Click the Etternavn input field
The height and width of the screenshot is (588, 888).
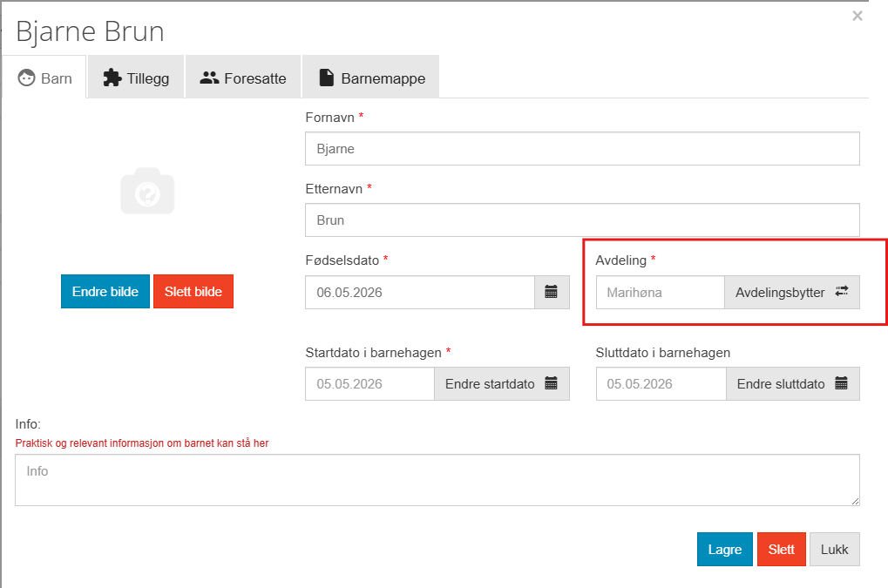[x=582, y=220]
